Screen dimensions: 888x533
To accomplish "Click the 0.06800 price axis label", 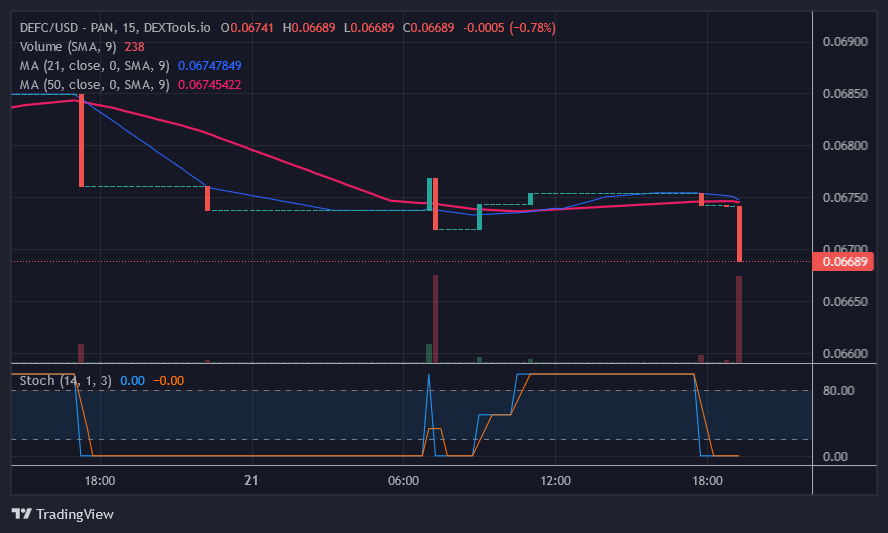I will [845, 146].
